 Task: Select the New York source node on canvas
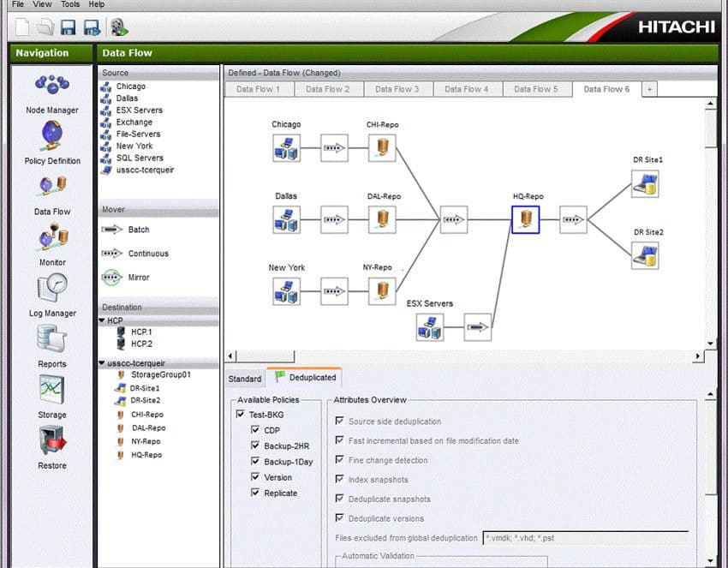(286, 291)
